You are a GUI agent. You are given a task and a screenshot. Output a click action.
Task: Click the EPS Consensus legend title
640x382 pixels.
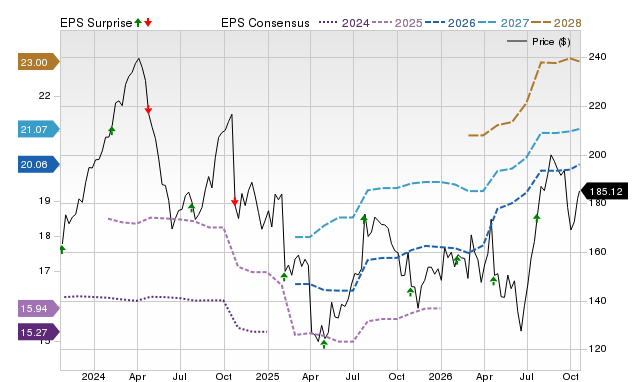pyautogui.click(x=265, y=23)
